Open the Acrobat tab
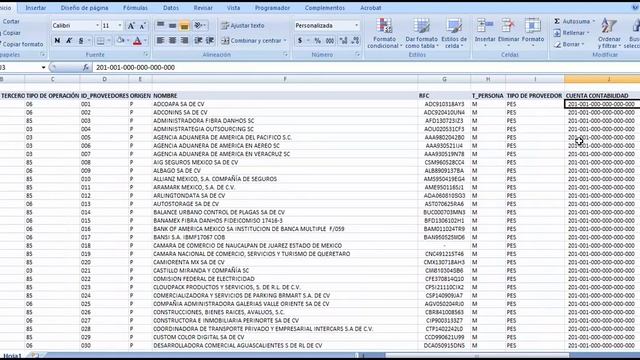The width and height of the screenshot is (640, 360). point(371,8)
